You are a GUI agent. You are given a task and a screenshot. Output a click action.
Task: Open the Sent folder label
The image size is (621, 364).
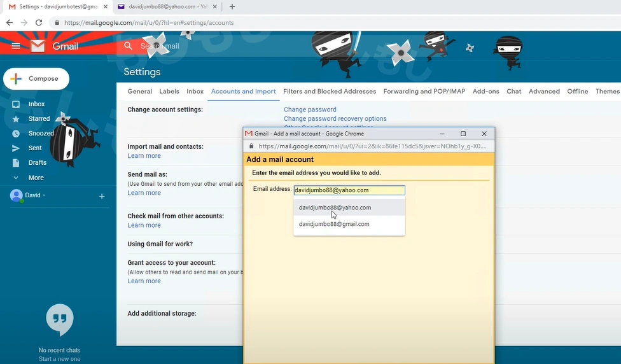click(x=35, y=148)
